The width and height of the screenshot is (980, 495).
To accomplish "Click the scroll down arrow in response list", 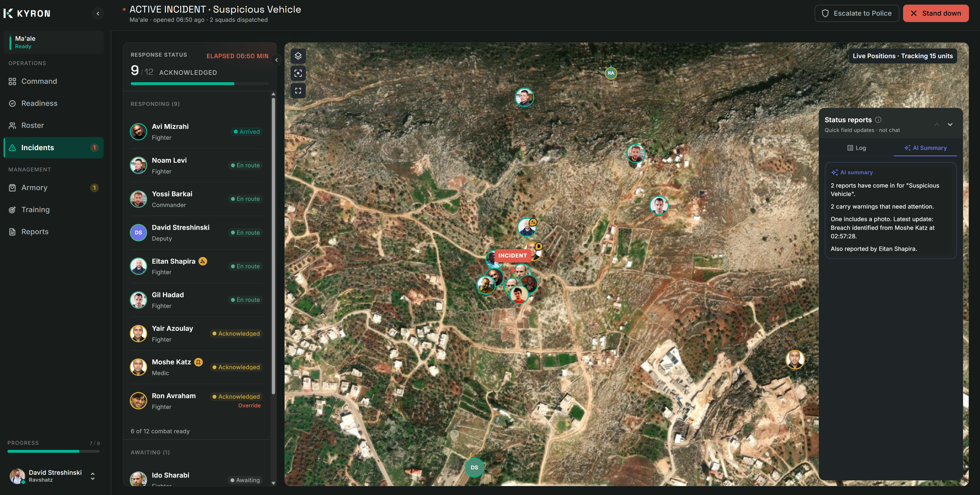I will [x=273, y=483].
